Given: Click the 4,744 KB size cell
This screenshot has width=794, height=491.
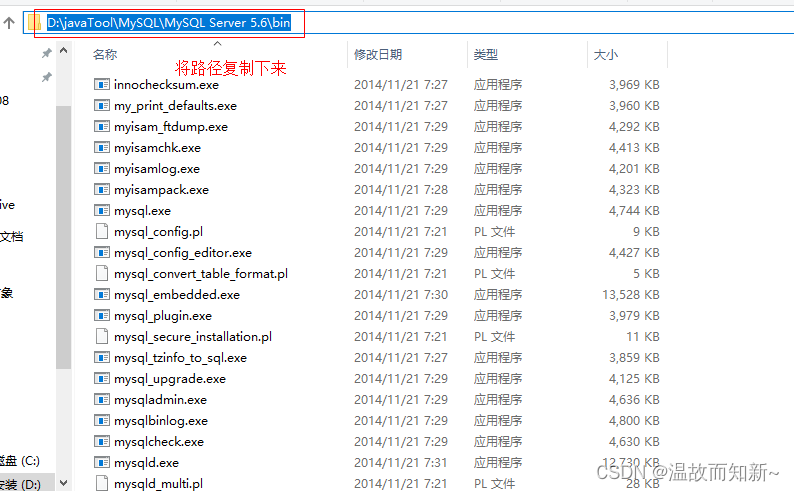Looking at the screenshot, I should [x=634, y=211].
